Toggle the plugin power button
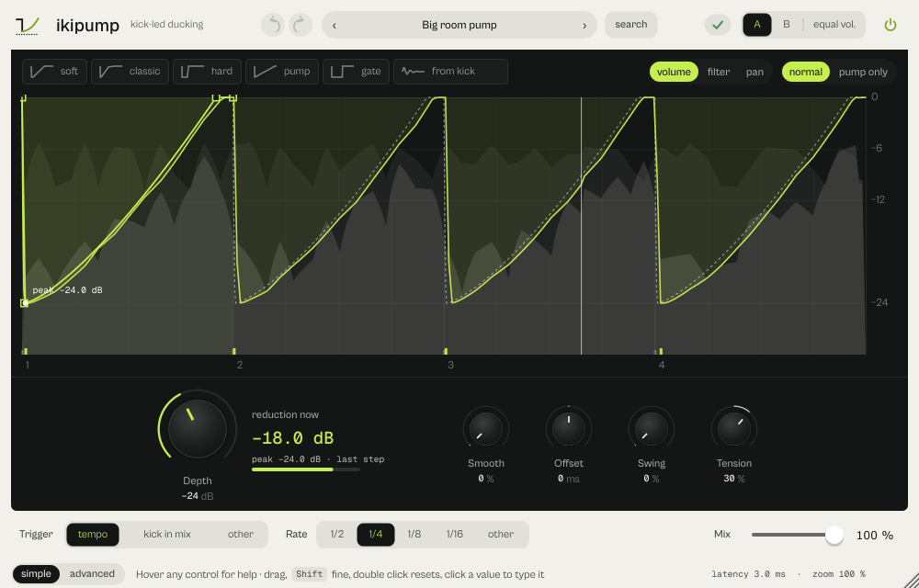Image resolution: width=919 pixels, height=588 pixels. click(891, 25)
